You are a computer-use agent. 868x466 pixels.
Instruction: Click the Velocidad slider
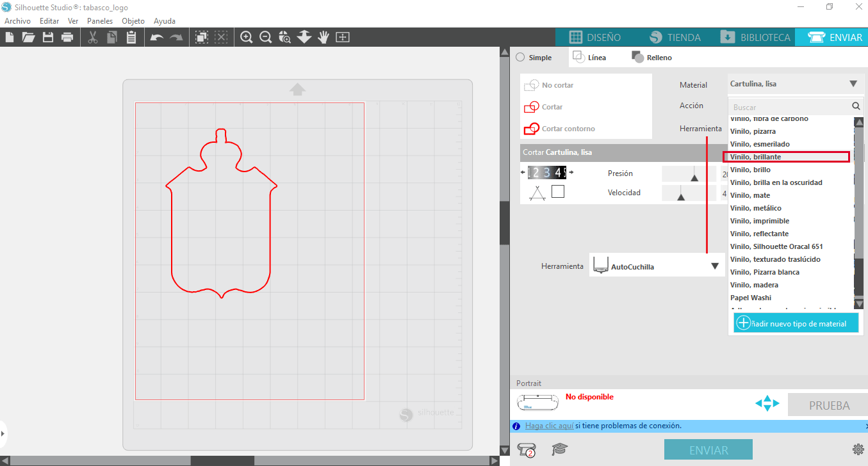(689, 193)
